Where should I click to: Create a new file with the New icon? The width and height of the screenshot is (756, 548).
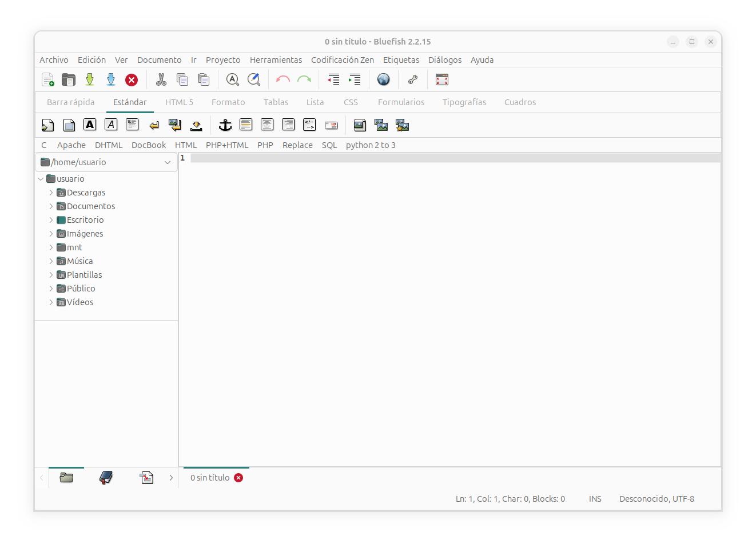tap(48, 80)
